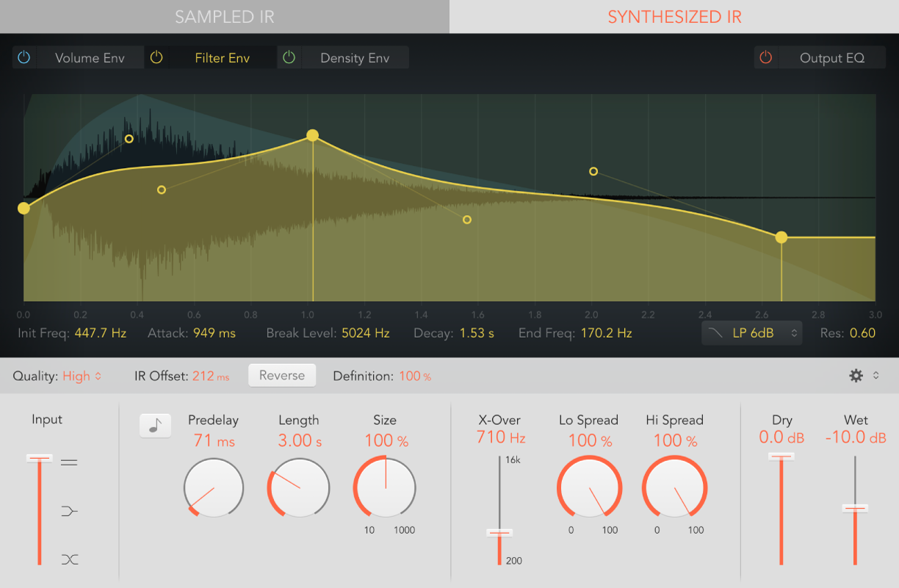899x588 pixels.
Task: Click the X-Over crossover frequency slider
Action: click(x=499, y=531)
